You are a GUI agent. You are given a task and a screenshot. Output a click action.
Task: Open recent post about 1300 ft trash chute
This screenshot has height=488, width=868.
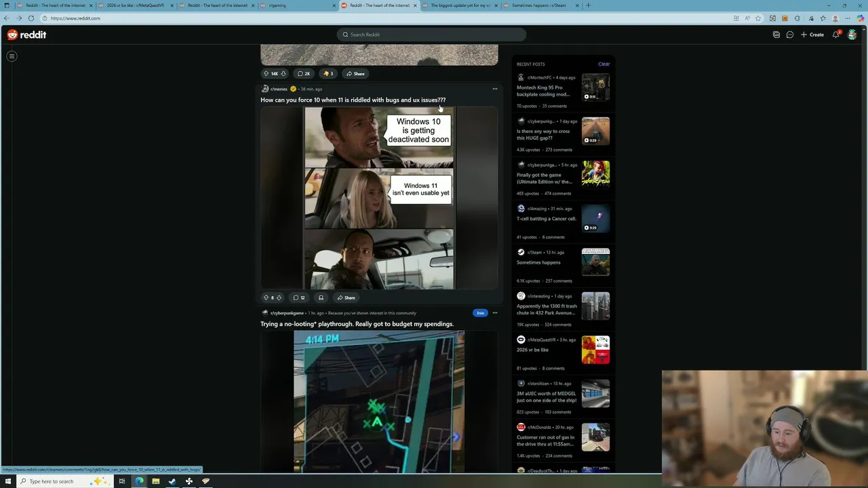click(x=547, y=309)
